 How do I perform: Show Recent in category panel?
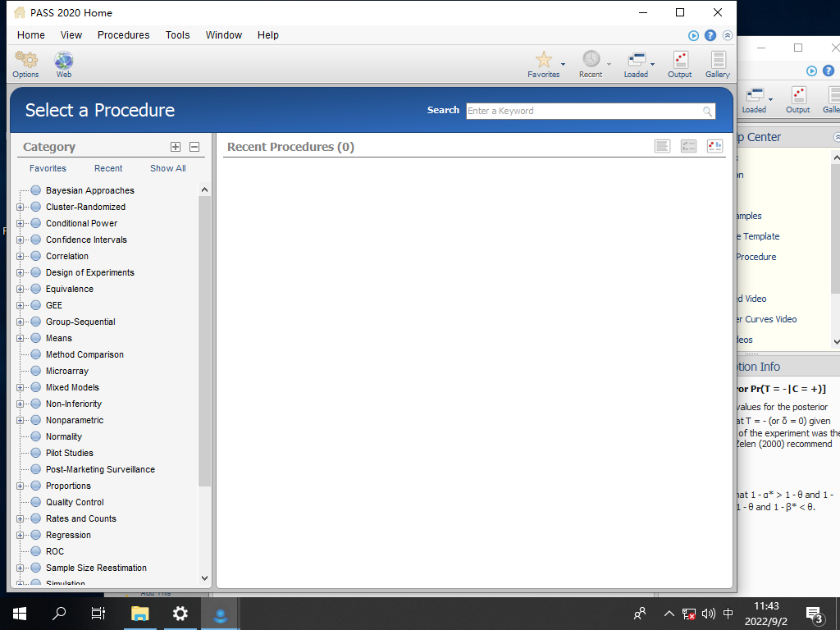point(108,168)
